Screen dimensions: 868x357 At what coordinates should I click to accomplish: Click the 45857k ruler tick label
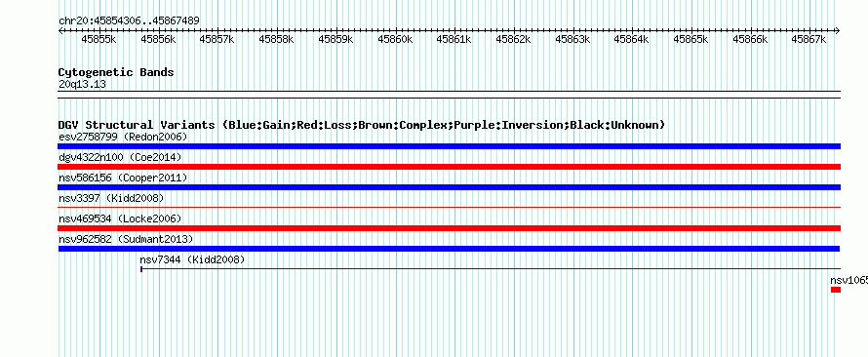tap(217, 39)
